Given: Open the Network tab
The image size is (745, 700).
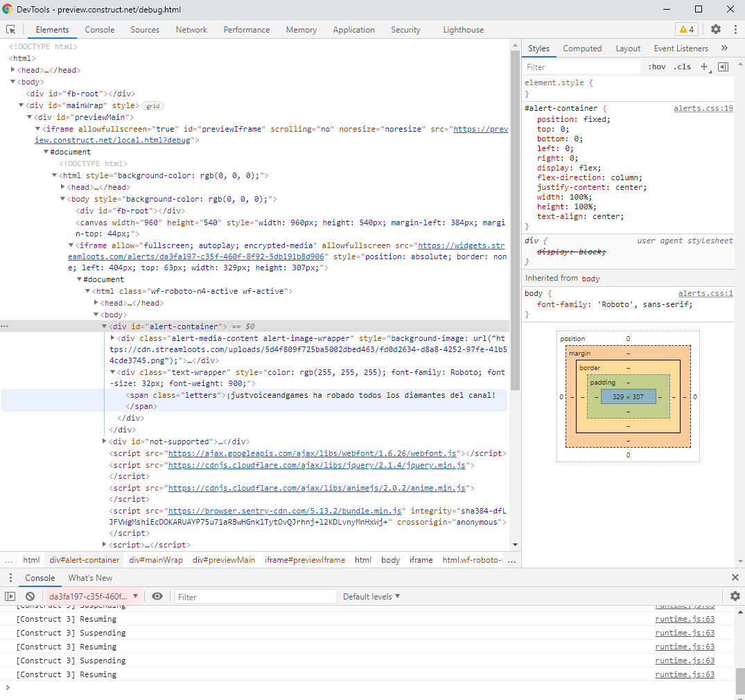Looking at the screenshot, I should coord(191,30).
